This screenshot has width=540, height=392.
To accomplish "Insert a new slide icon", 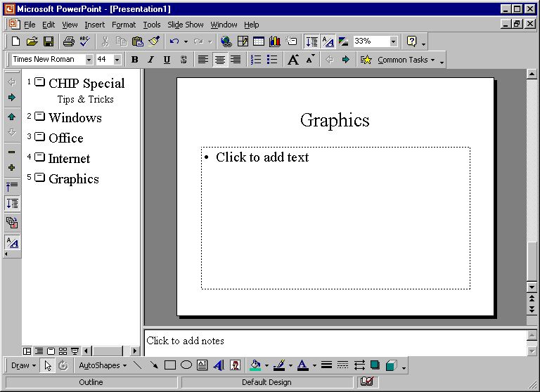I will coord(291,41).
